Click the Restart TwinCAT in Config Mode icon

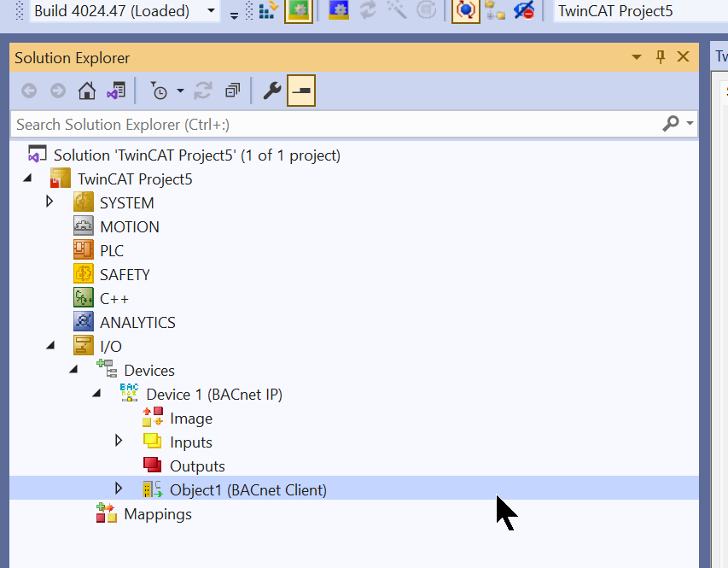coord(339,10)
